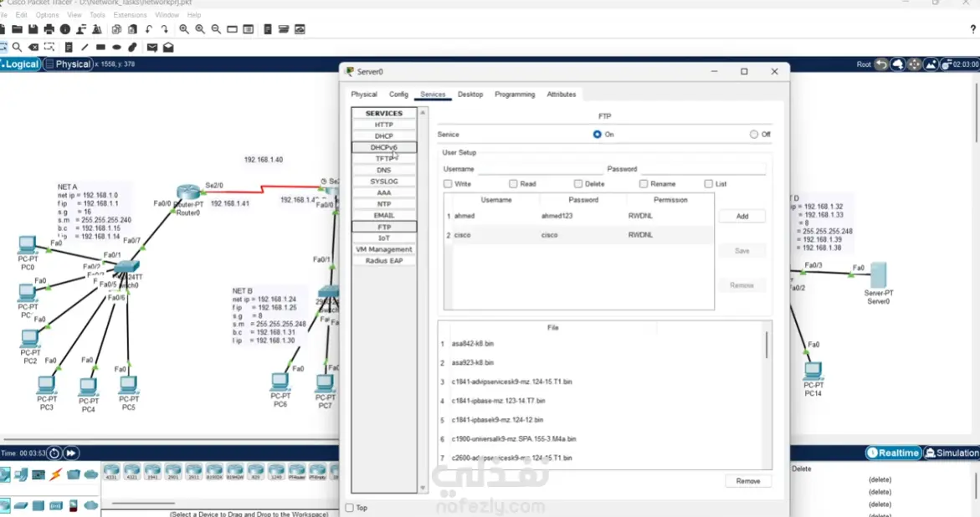Viewport: 980px width, 517px height.
Task: Open the Extensions menu
Action: click(x=130, y=15)
